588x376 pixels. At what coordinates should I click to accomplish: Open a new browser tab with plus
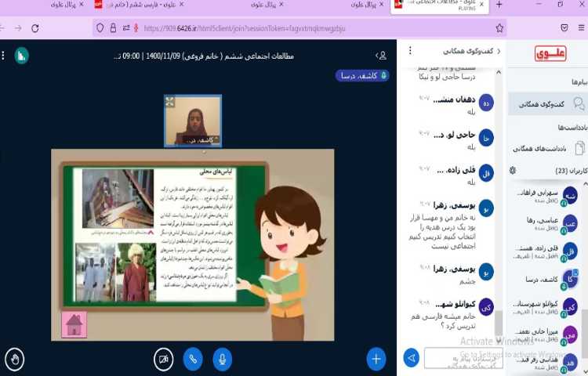(x=499, y=5)
